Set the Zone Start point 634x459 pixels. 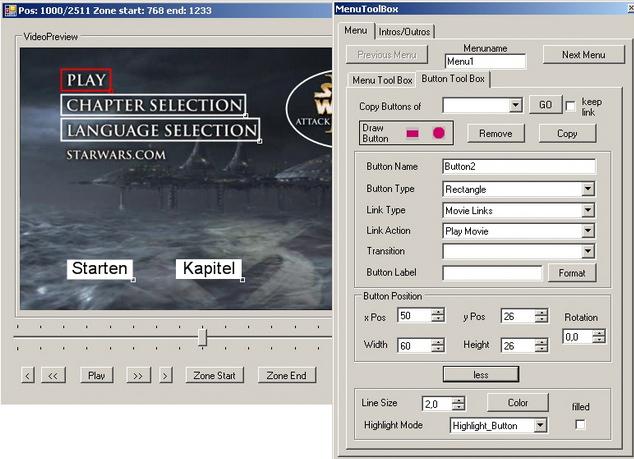tap(214, 375)
